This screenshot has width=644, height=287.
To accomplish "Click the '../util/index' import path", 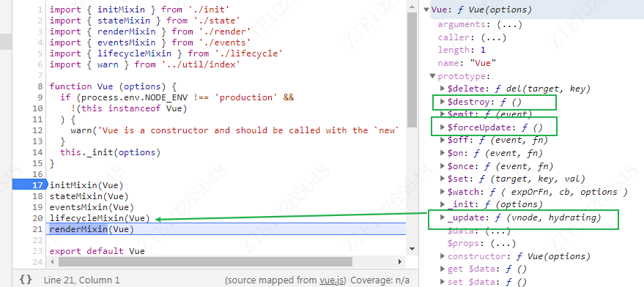I will click(201, 64).
